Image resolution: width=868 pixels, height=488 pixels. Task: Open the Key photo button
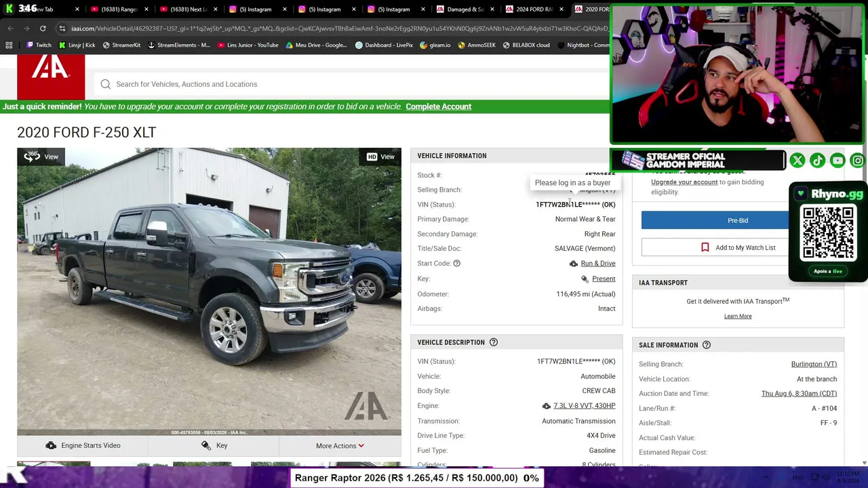click(214, 445)
